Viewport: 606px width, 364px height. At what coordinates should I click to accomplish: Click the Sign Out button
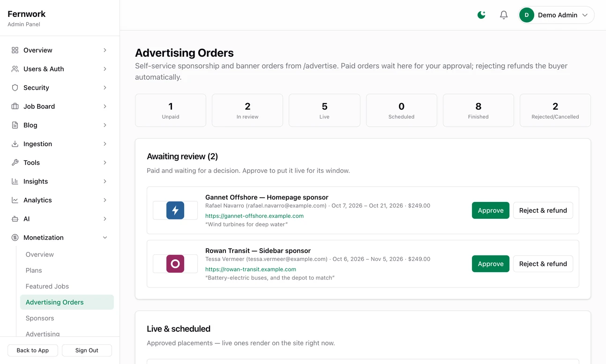coord(87,350)
